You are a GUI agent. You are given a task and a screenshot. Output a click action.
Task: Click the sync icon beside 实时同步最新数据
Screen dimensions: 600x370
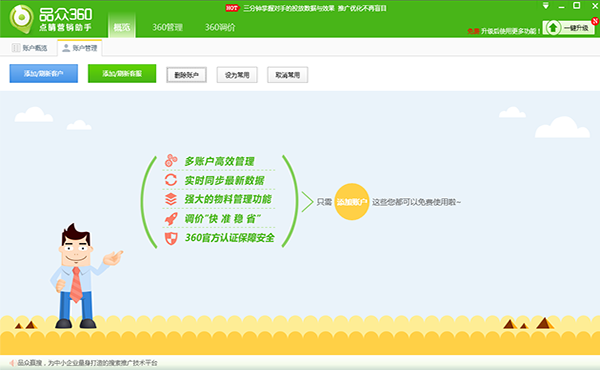point(171,180)
